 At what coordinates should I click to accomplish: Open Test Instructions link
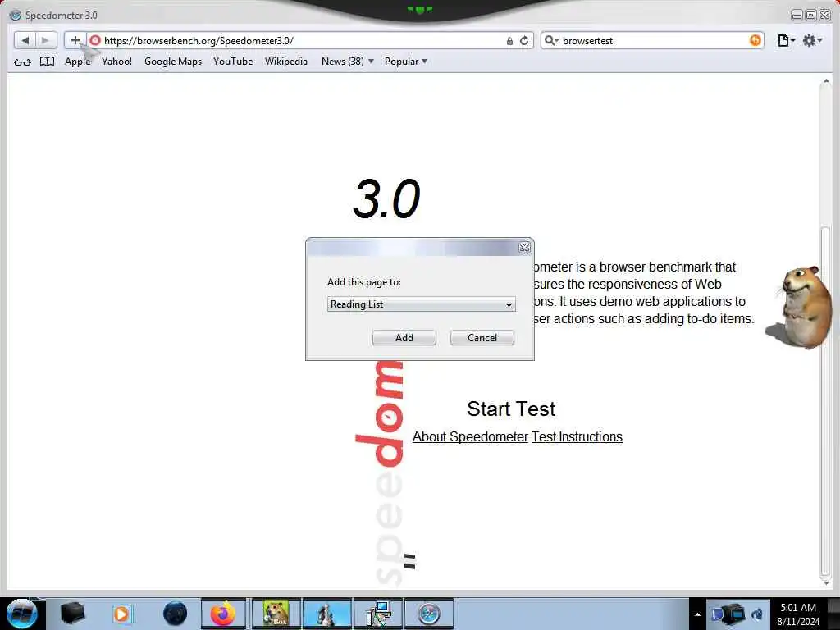(577, 436)
